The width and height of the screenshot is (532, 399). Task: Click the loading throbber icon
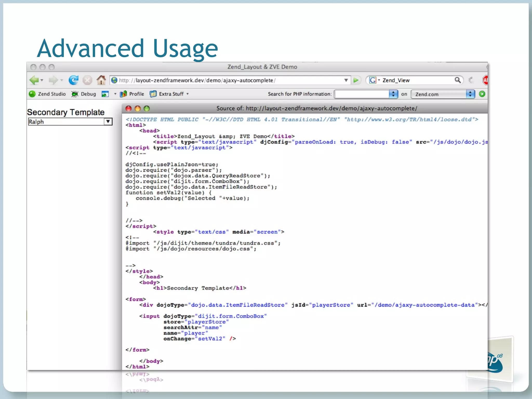pos(471,80)
